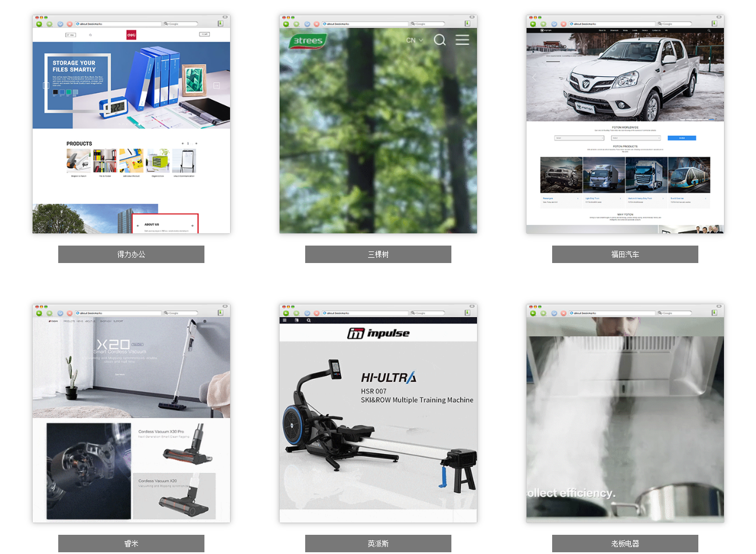Image resolution: width=756 pixels, height=554 pixels.
Task: Open the second Select dropdown under Foton Worldwide
Action: [635, 138]
